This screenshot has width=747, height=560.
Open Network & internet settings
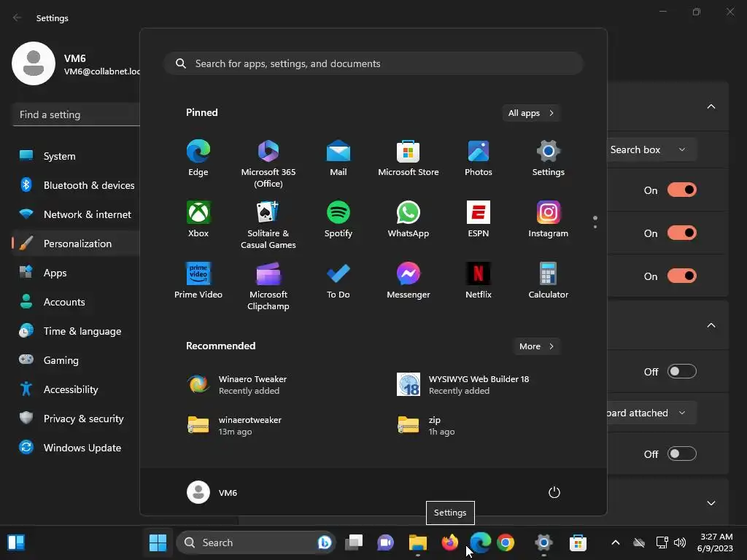(x=76, y=214)
